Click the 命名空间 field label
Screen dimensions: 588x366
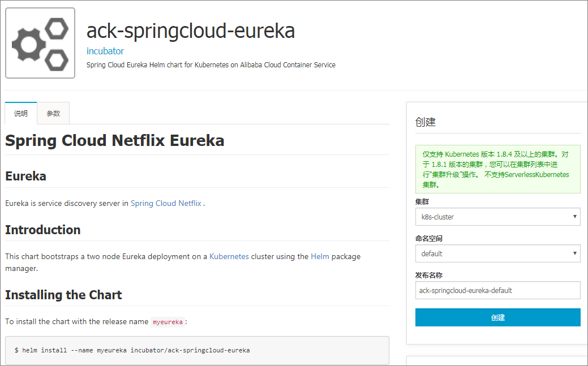click(428, 239)
